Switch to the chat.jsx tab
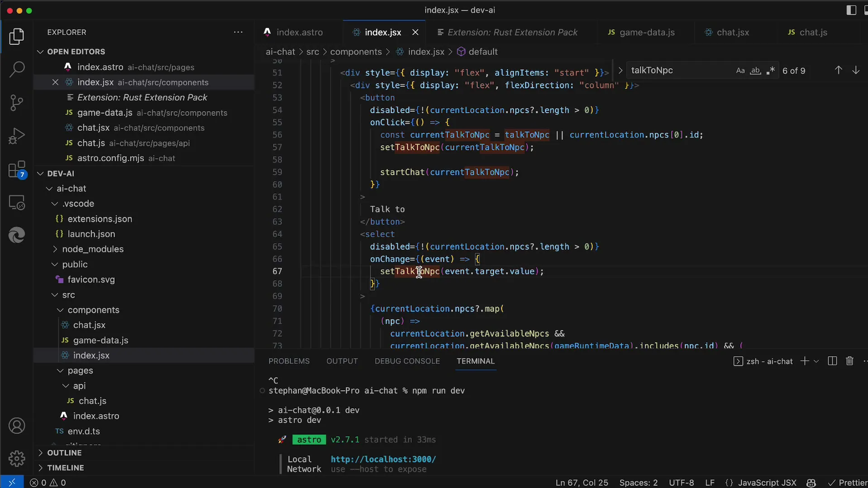868x488 pixels. (732, 32)
